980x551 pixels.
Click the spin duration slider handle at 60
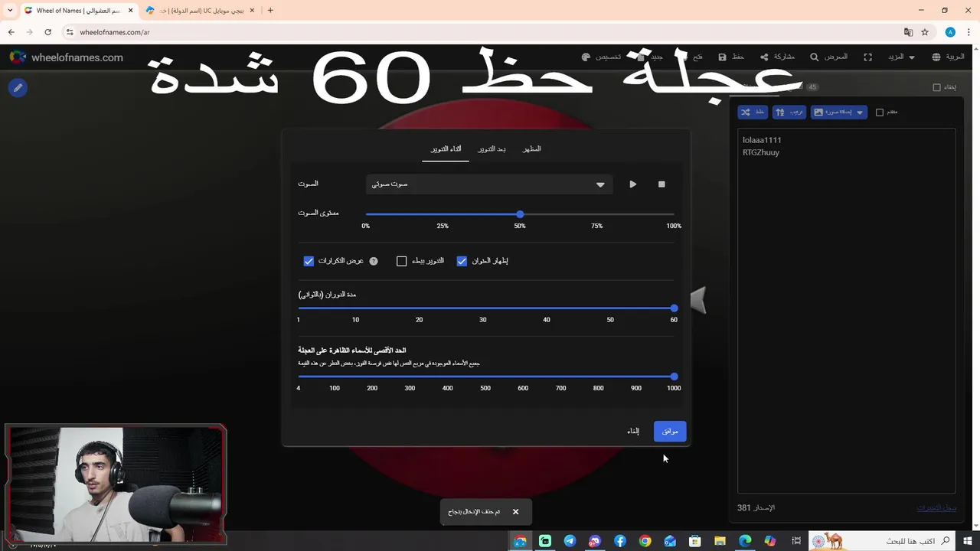point(674,308)
